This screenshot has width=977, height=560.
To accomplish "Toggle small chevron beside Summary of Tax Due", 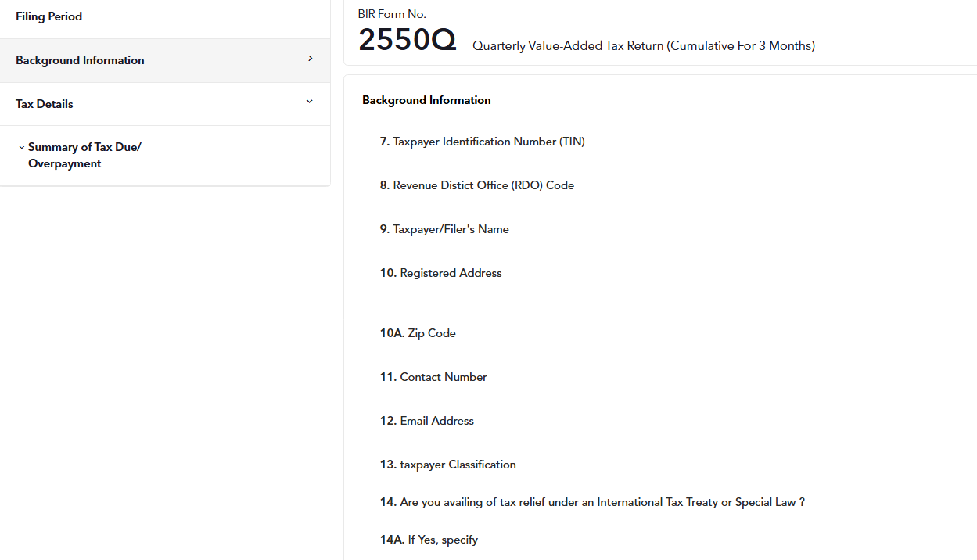I will (21, 147).
